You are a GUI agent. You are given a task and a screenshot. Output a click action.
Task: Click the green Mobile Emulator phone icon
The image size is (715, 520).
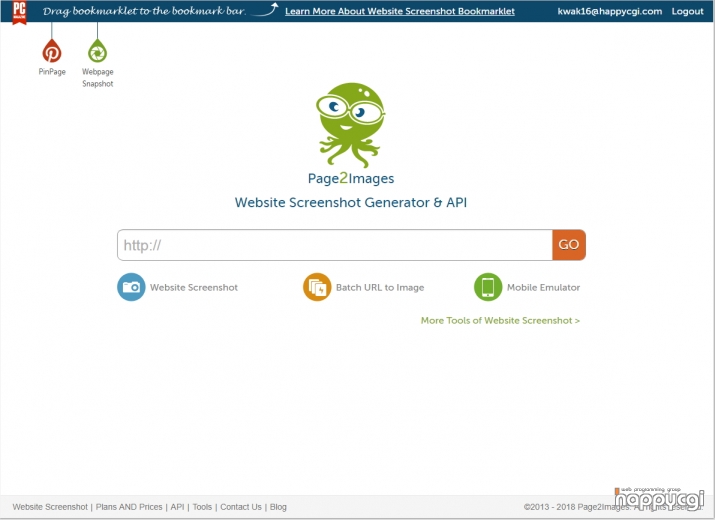point(488,287)
